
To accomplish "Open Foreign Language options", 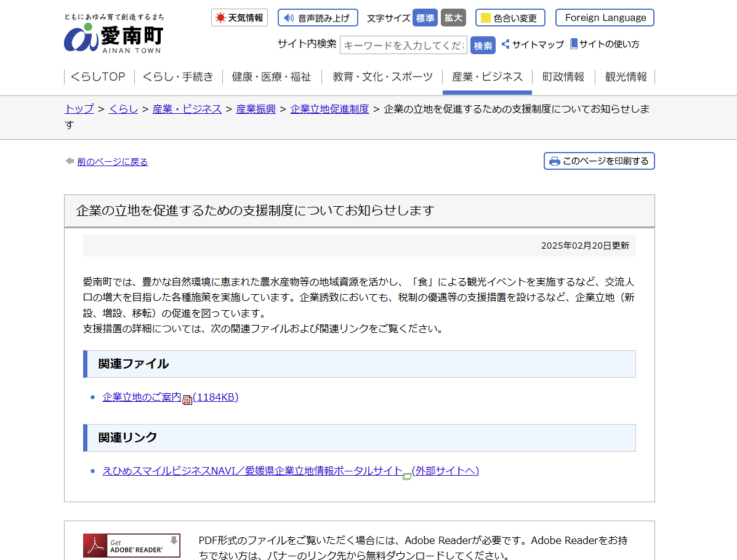I will (x=605, y=18).
